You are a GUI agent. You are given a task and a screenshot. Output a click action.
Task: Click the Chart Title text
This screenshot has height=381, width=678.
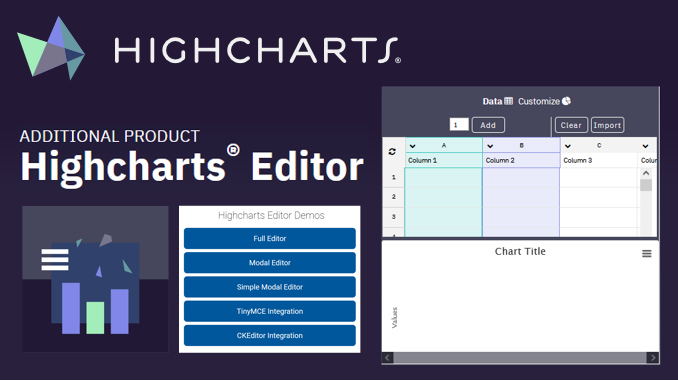(x=520, y=251)
